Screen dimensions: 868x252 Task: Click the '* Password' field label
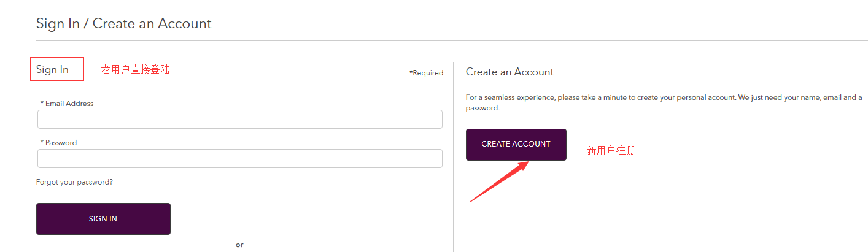pyautogui.click(x=58, y=143)
